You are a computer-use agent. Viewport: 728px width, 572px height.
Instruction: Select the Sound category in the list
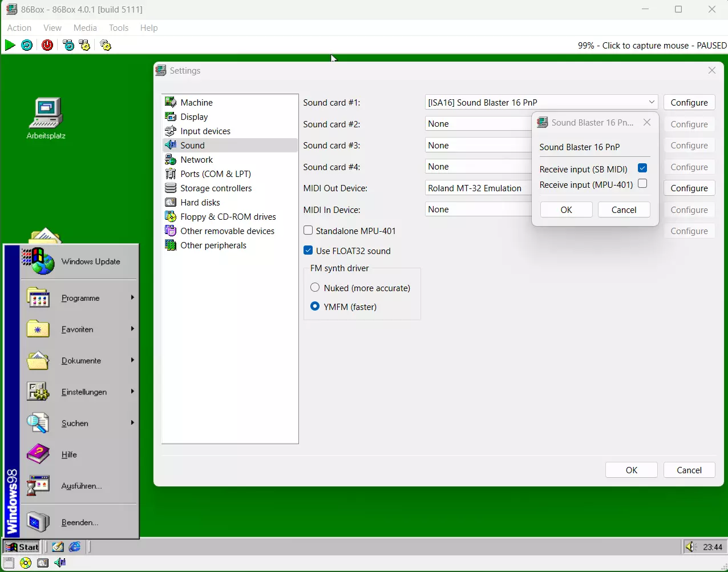[x=230, y=146]
